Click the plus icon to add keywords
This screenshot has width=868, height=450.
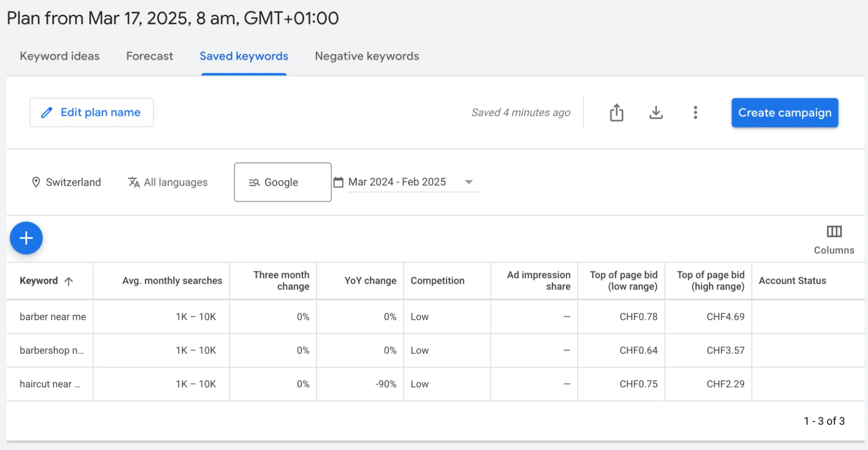pos(26,238)
